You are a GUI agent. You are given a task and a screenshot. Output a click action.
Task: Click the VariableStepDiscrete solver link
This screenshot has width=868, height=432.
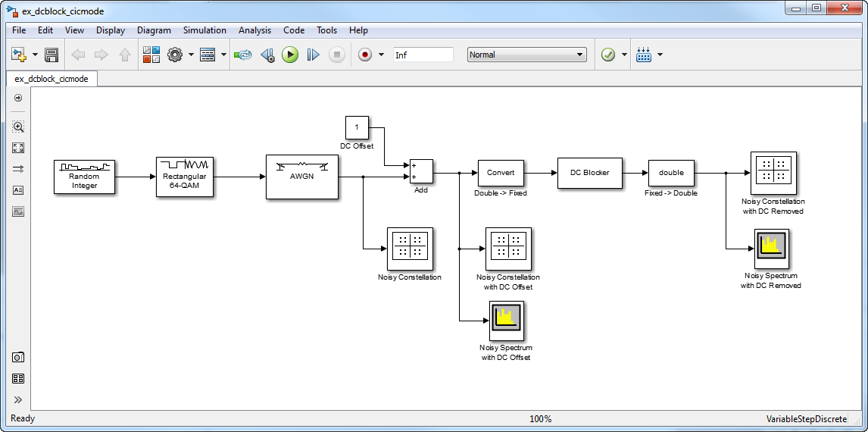coord(807,418)
